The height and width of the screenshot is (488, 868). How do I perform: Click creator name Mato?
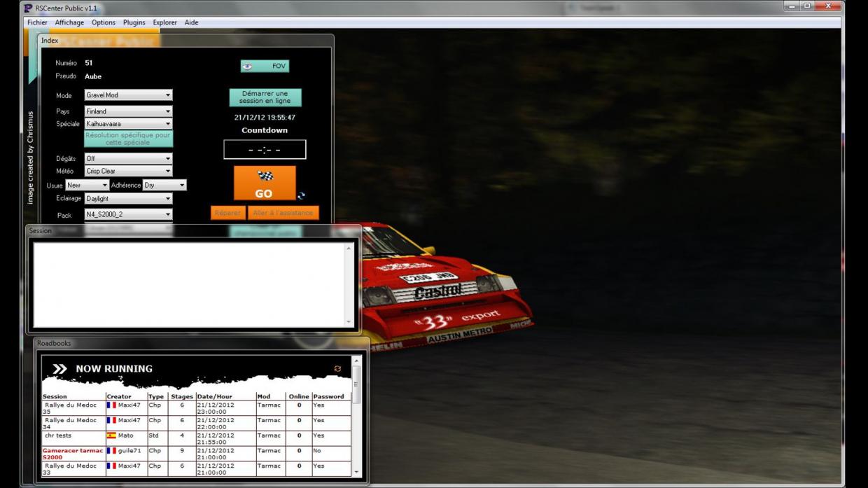click(x=125, y=435)
